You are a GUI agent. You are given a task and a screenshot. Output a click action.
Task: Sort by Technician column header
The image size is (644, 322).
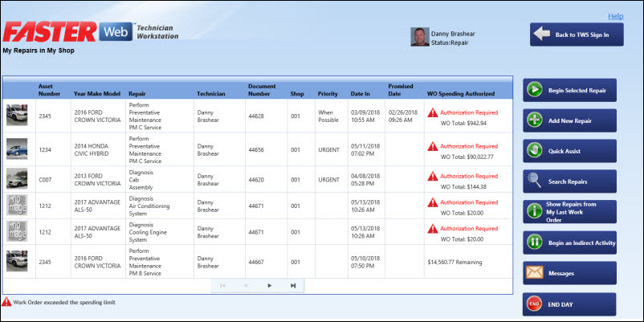click(211, 94)
